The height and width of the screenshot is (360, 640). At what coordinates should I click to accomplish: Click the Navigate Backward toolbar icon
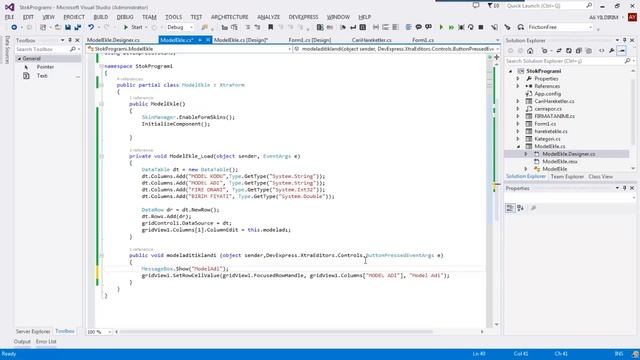click(14, 27)
